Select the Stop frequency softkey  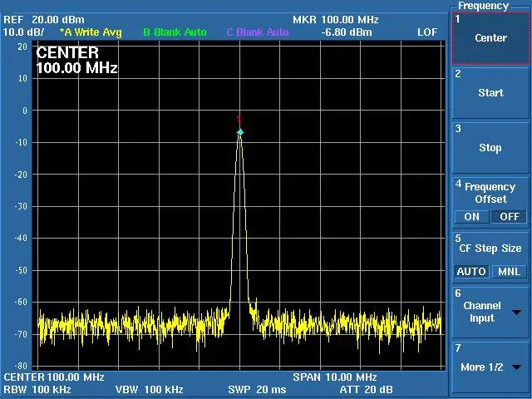[490, 148]
